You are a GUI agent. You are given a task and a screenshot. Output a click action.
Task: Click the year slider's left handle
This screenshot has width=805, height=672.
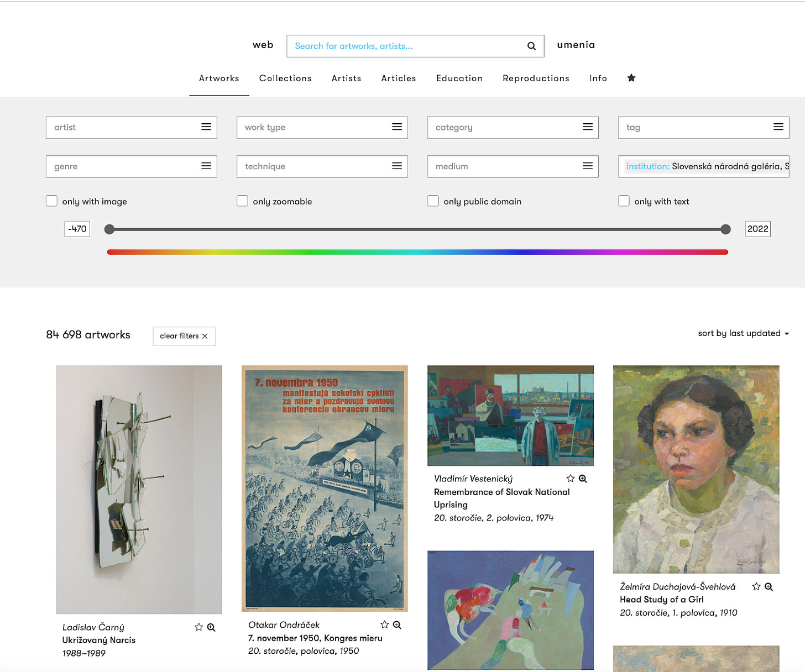[109, 229]
